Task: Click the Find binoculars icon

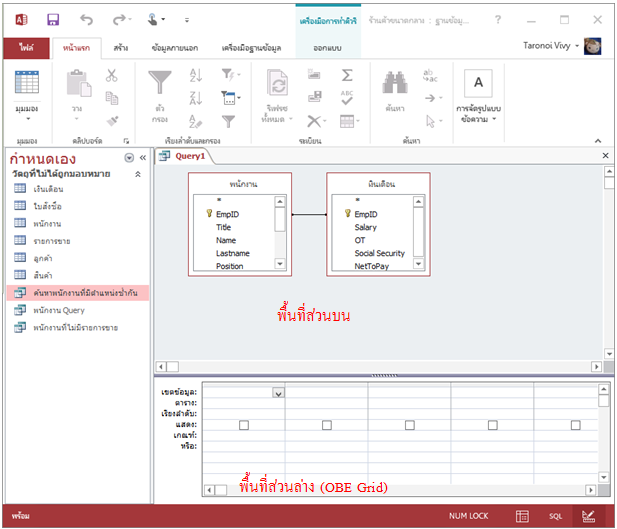Action: click(x=395, y=82)
